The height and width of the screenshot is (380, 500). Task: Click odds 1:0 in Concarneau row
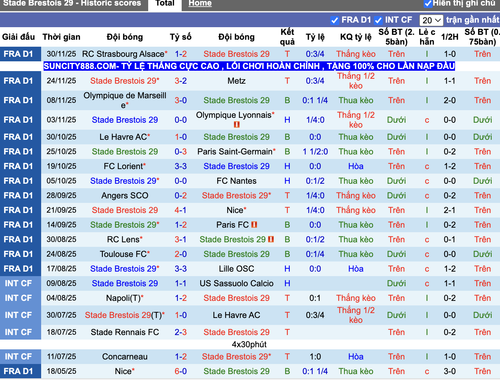(x=315, y=357)
